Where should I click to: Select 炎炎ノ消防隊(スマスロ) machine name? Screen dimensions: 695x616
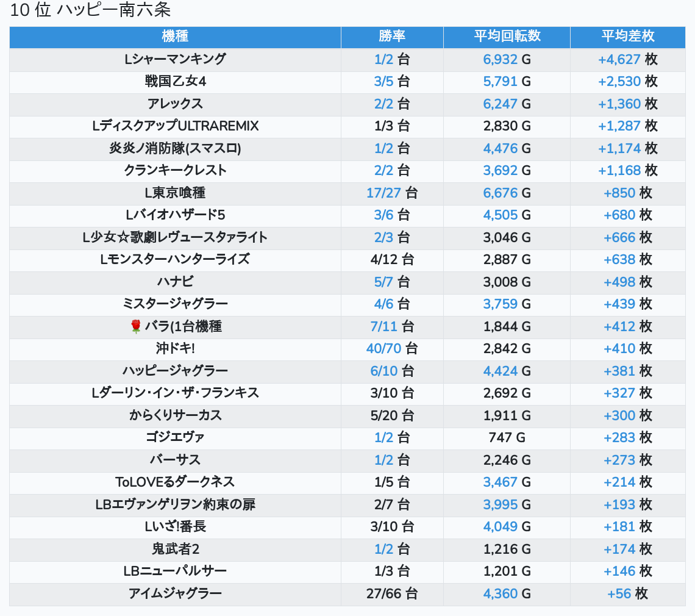[175, 148]
